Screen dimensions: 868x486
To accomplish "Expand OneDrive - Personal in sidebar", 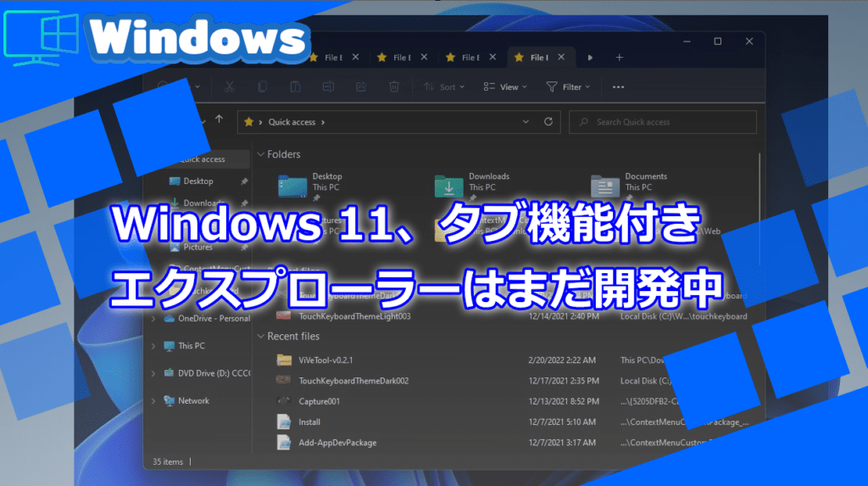I will point(153,319).
